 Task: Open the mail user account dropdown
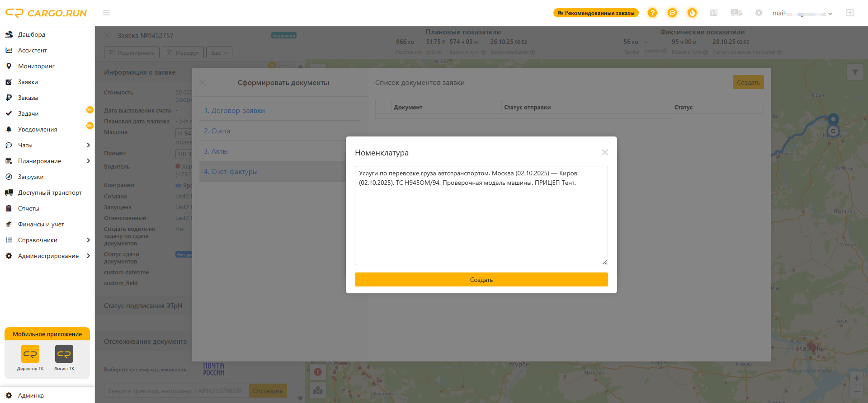(802, 13)
